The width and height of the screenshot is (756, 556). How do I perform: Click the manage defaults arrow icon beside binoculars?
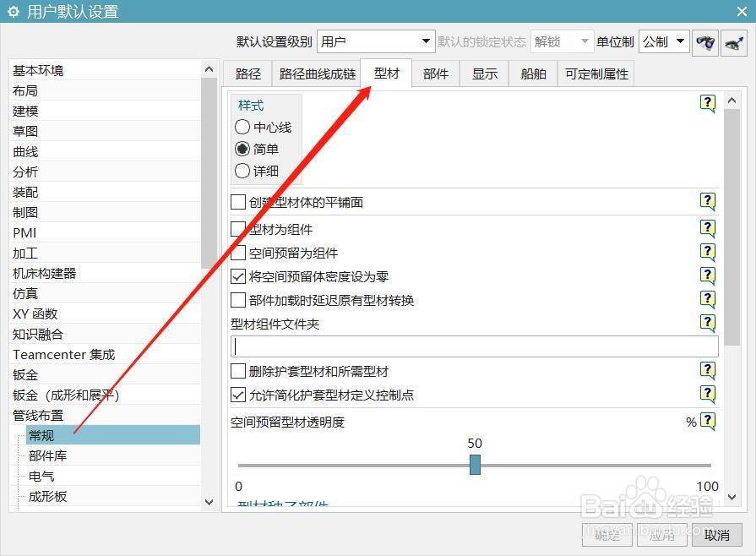[x=733, y=41]
